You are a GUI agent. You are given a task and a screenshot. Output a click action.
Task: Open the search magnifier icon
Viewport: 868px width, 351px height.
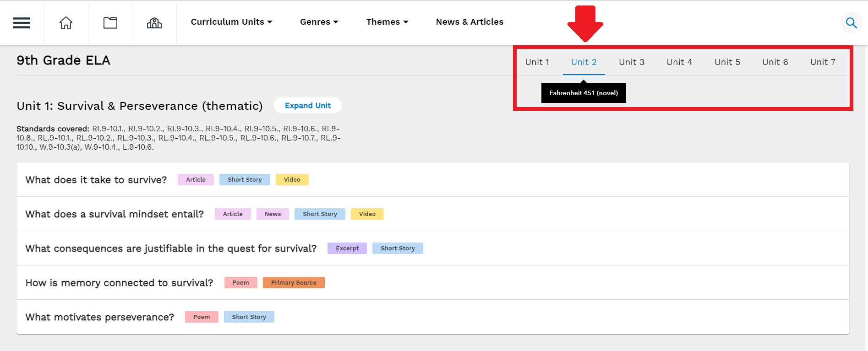[851, 23]
